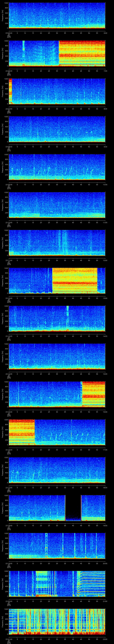Click the '13:00' end time label
Viewport: 114px width, 644px height.
pyautogui.click(x=105, y=298)
